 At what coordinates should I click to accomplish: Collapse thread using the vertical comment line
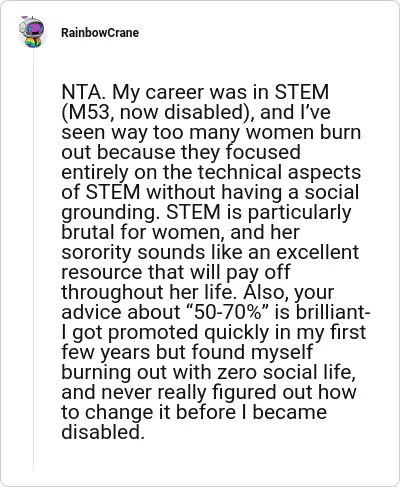(33, 258)
